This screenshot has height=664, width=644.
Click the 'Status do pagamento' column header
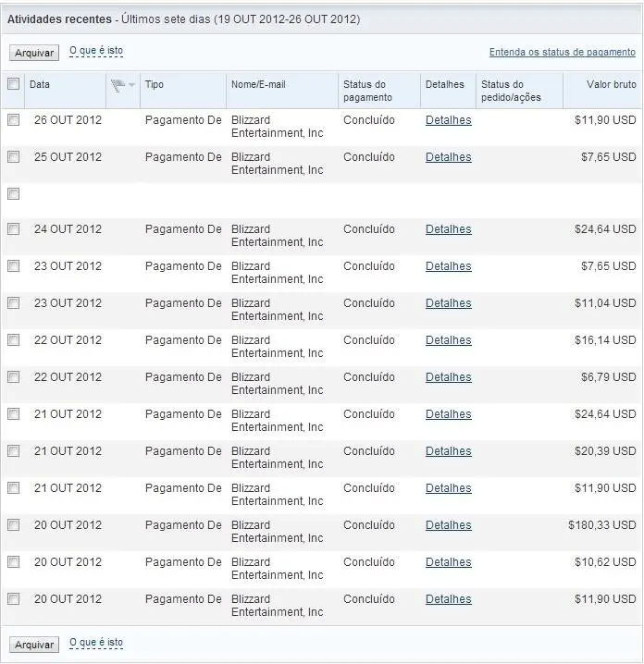[x=367, y=91]
